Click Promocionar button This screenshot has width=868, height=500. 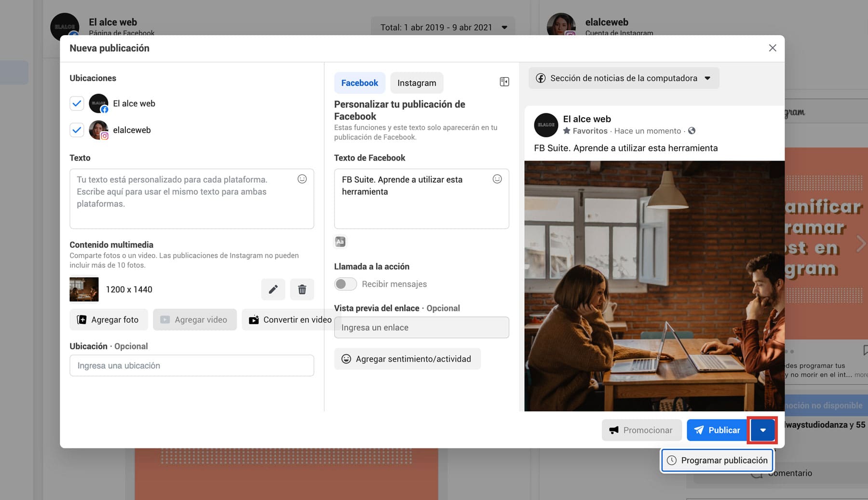click(x=641, y=430)
